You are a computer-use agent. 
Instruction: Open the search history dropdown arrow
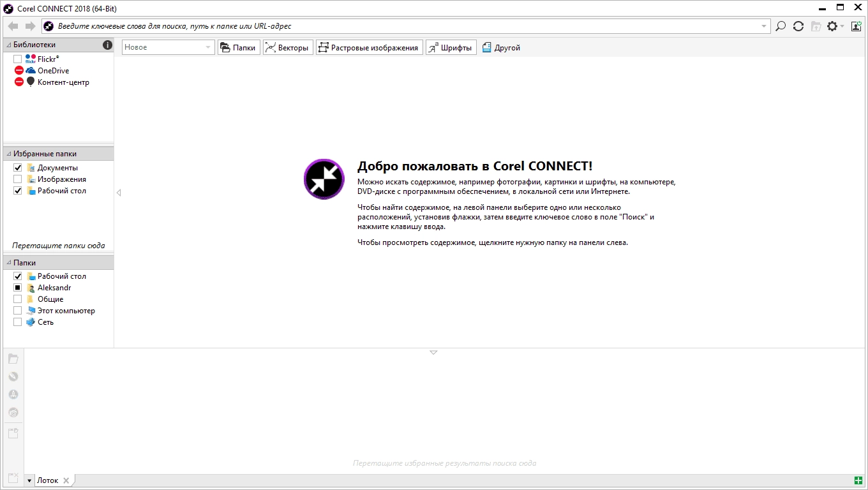(765, 26)
